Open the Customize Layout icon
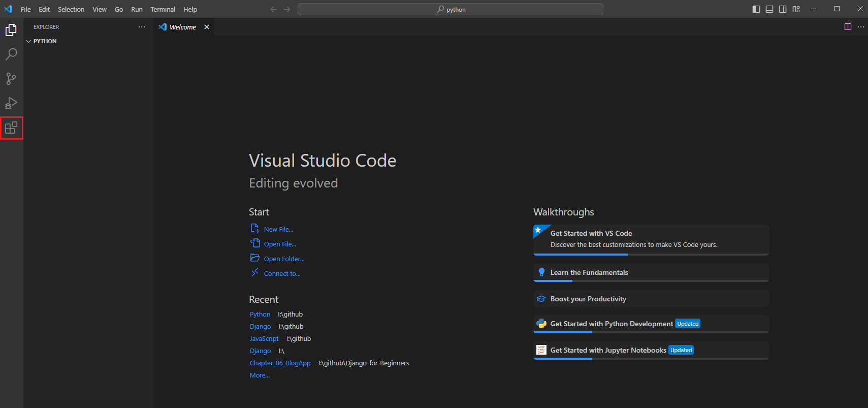868x408 pixels. [x=796, y=9]
